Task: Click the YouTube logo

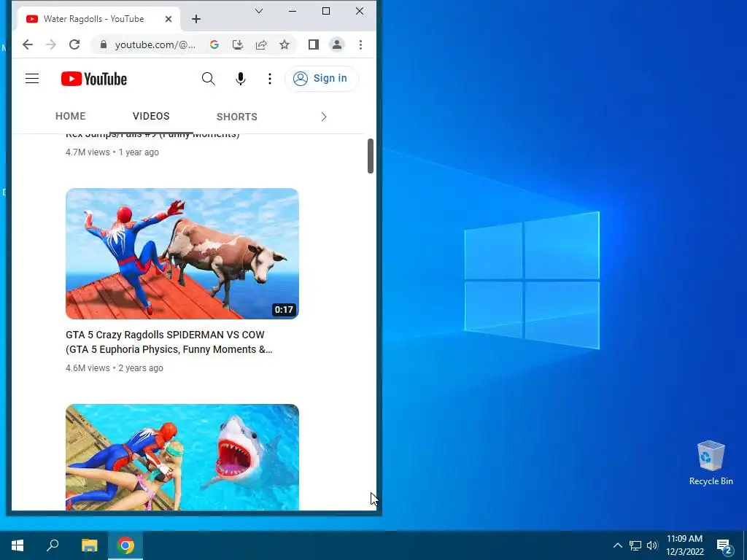Action: (x=94, y=79)
